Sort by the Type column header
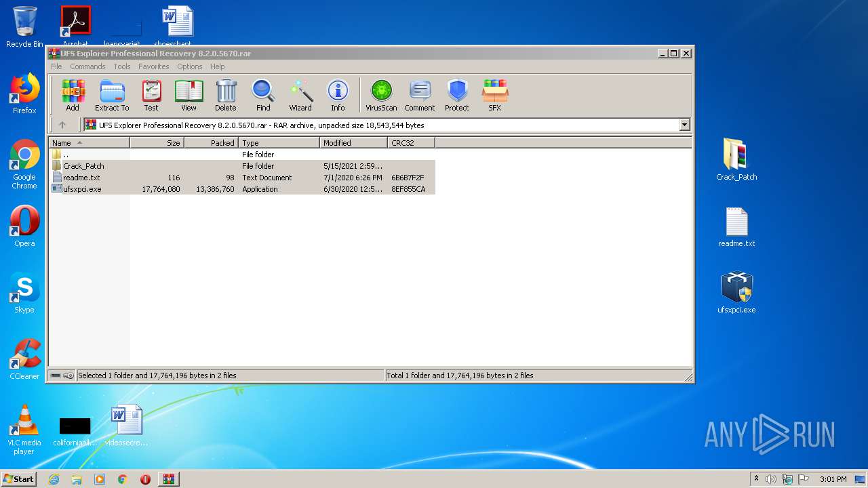 [x=279, y=143]
